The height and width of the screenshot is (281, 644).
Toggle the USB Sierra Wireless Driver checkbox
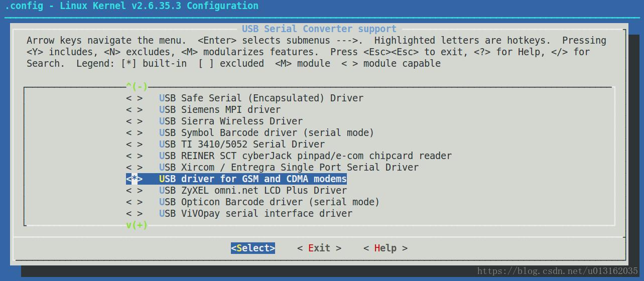tap(134, 121)
